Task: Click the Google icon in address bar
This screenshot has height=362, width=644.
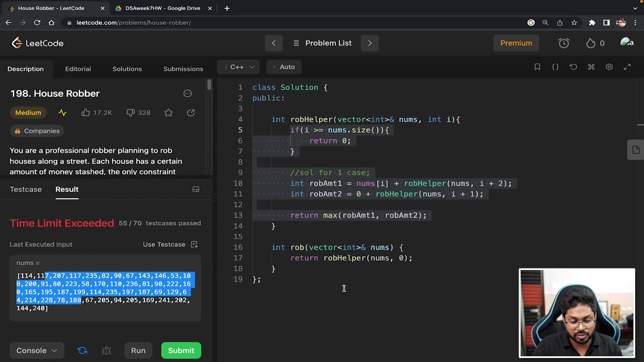Action: pos(531,23)
